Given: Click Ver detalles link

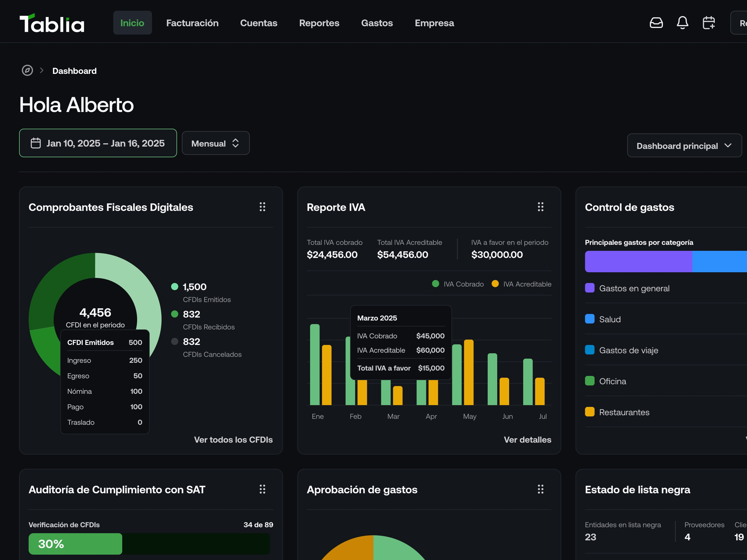Looking at the screenshot, I should click(x=527, y=439).
